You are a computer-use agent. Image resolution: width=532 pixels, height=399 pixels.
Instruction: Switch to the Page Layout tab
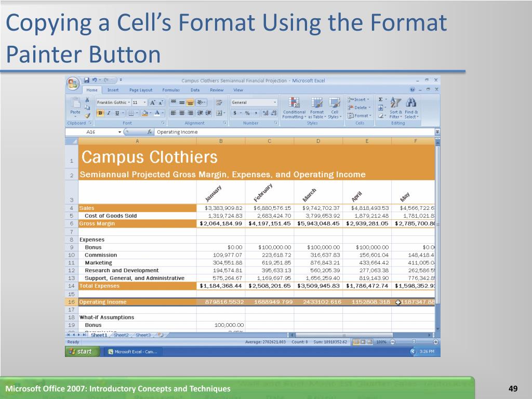pos(141,90)
